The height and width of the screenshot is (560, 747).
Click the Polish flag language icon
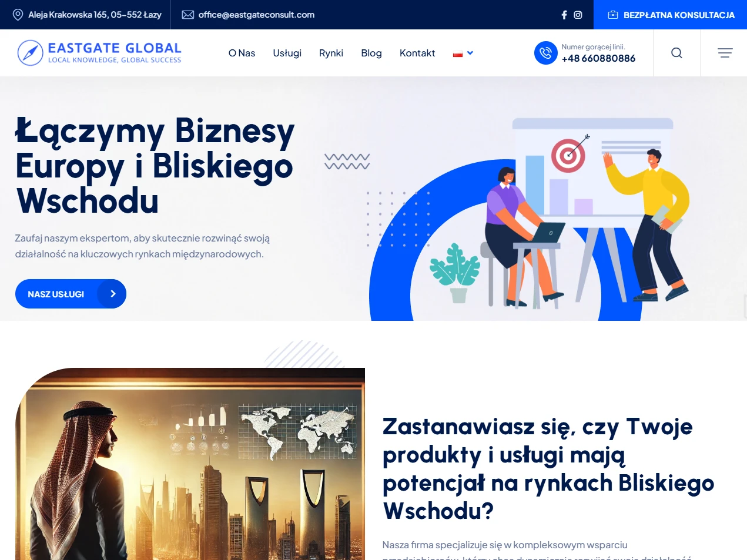pos(458,53)
